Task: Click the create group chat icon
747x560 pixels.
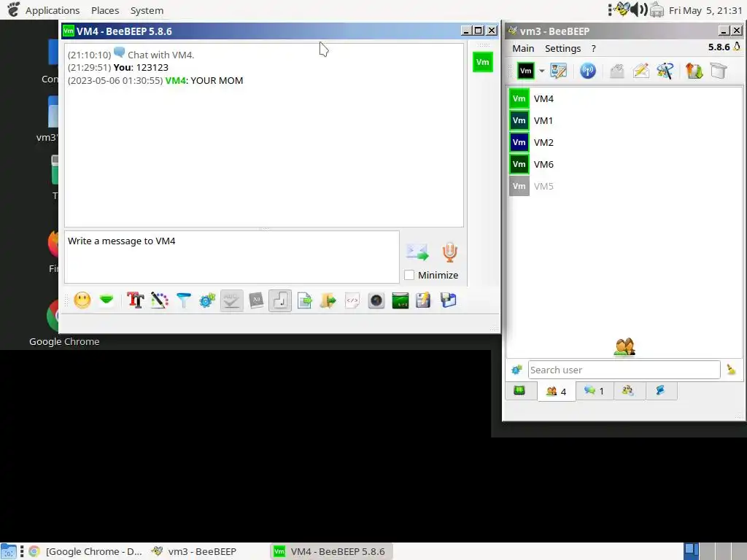Action: click(x=665, y=71)
